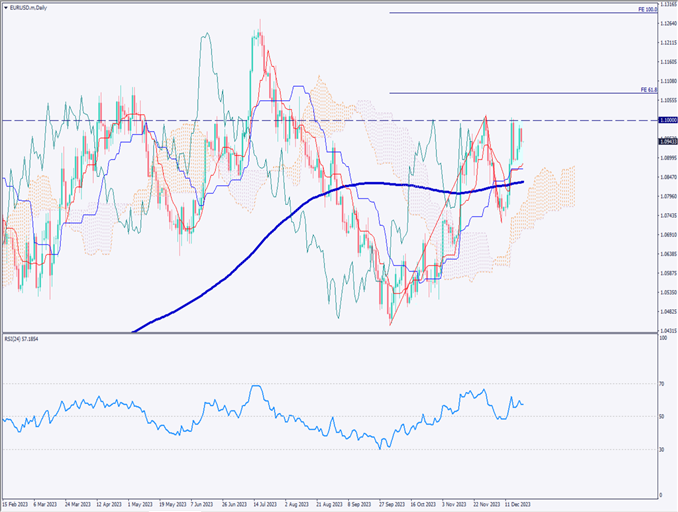Click the 1.10000 price label on axis
Viewport: 678px width, 512px height.
click(667, 120)
